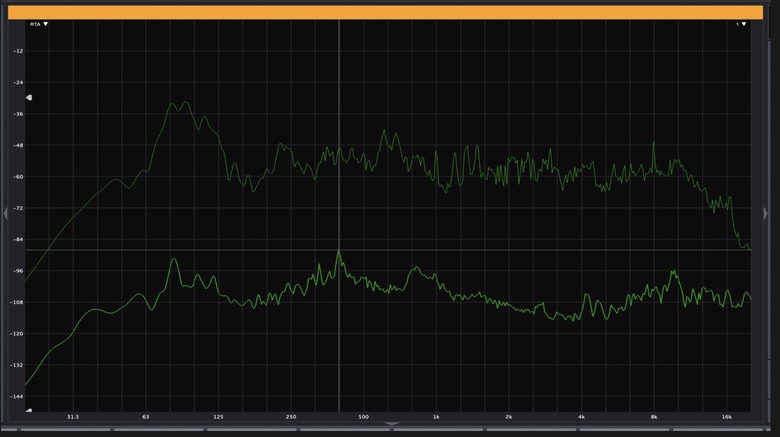
Task: Click the '-120' dB axis label
Action: [17, 333]
